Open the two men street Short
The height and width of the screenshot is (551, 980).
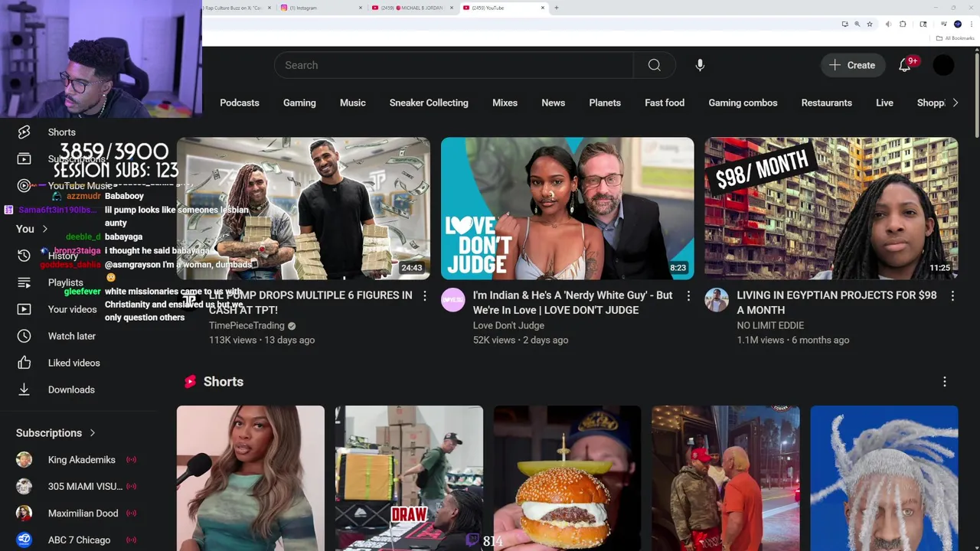pos(726,478)
